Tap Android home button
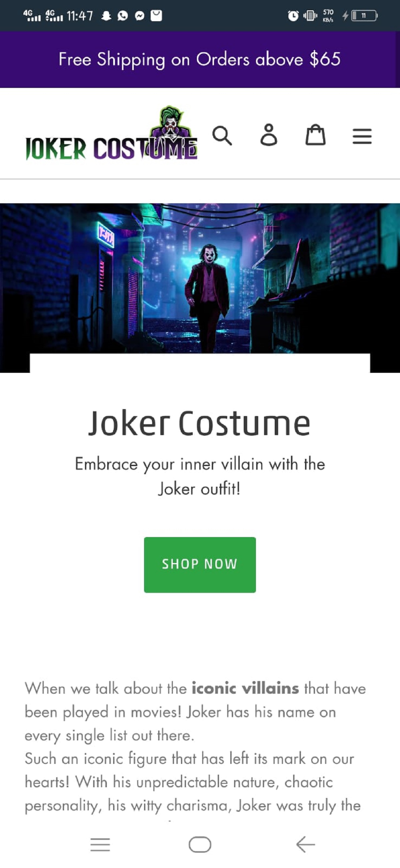400x868 pixels. 200,845
